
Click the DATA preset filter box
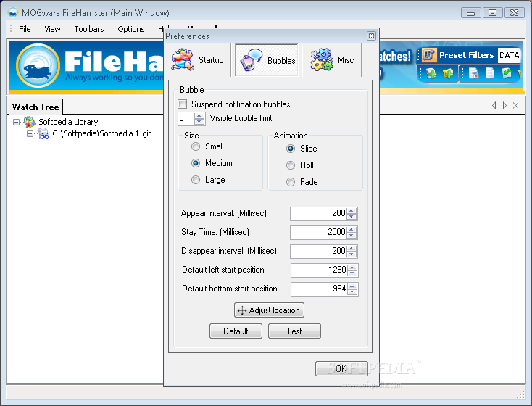509,55
